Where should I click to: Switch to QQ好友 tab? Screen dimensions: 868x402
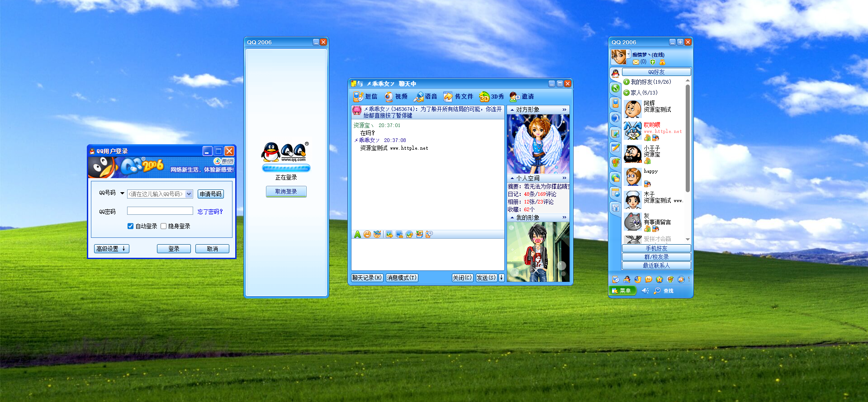pyautogui.click(x=656, y=72)
